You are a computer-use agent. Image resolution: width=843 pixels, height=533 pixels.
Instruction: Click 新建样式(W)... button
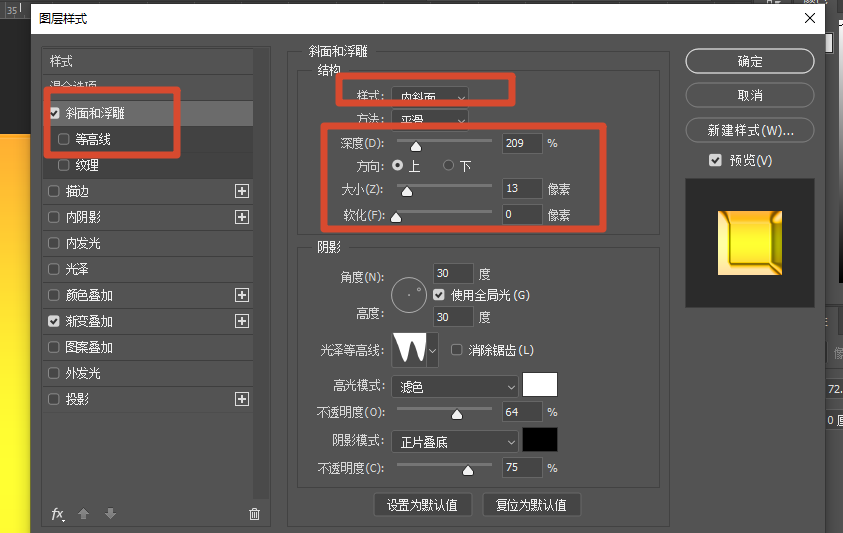(x=750, y=130)
